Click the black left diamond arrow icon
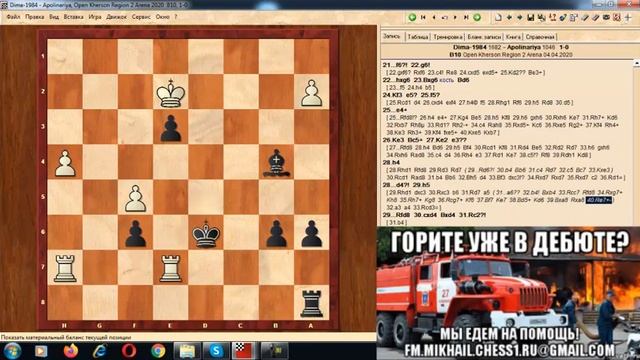This screenshot has width=640, height=360. coord(509,17)
